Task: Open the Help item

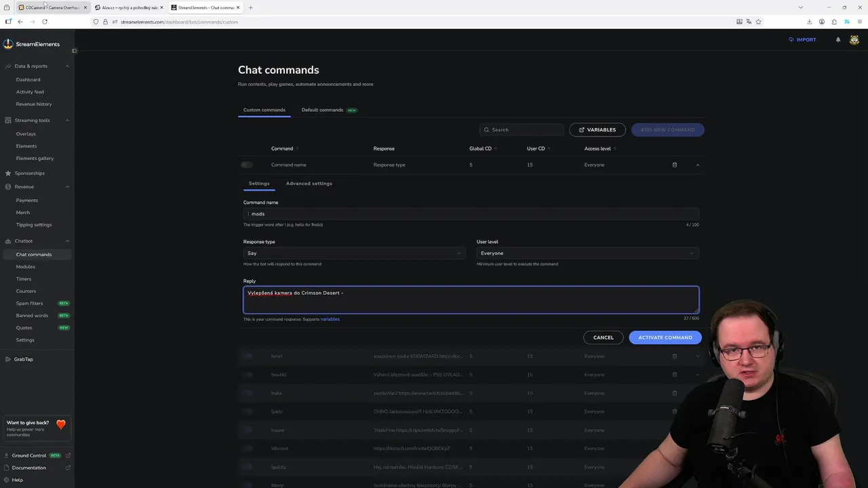Action: [x=18, y=480]
